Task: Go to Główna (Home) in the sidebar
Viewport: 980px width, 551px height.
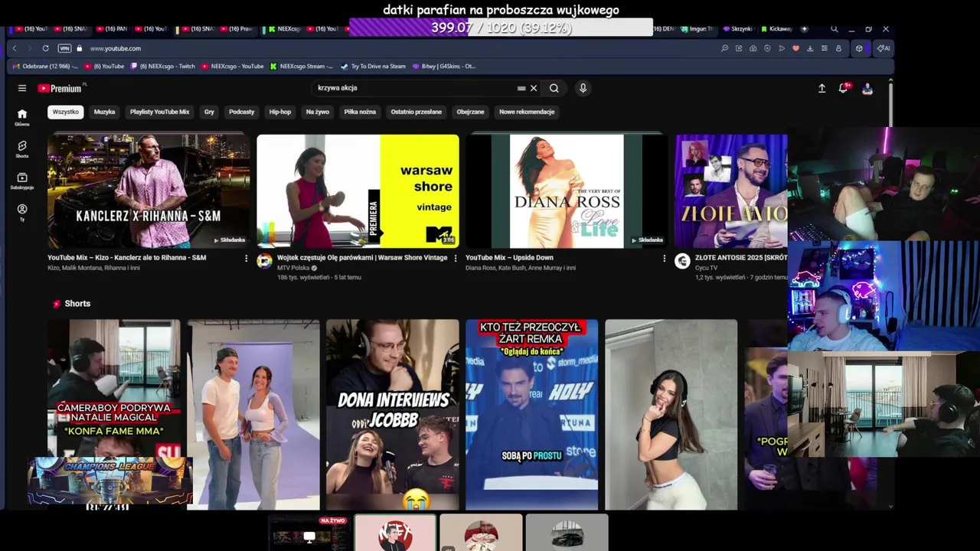Action: (x=22, y=117)
